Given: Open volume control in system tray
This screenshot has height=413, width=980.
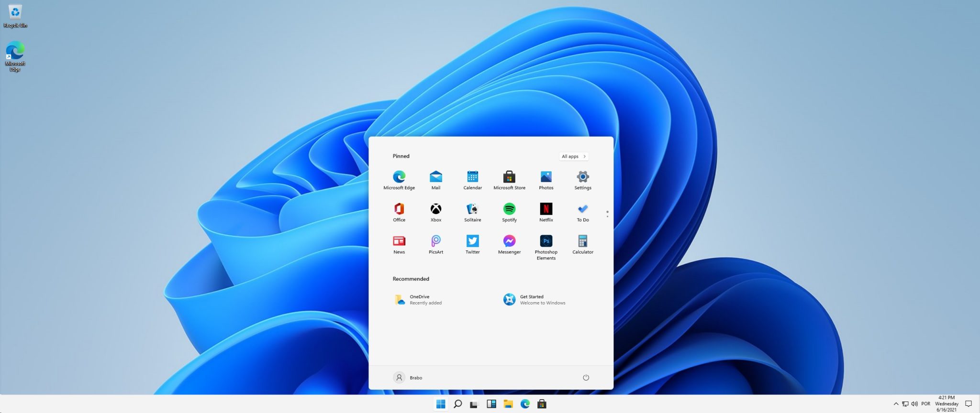Looking at the screenshot, I should click(x=914, y=404).
